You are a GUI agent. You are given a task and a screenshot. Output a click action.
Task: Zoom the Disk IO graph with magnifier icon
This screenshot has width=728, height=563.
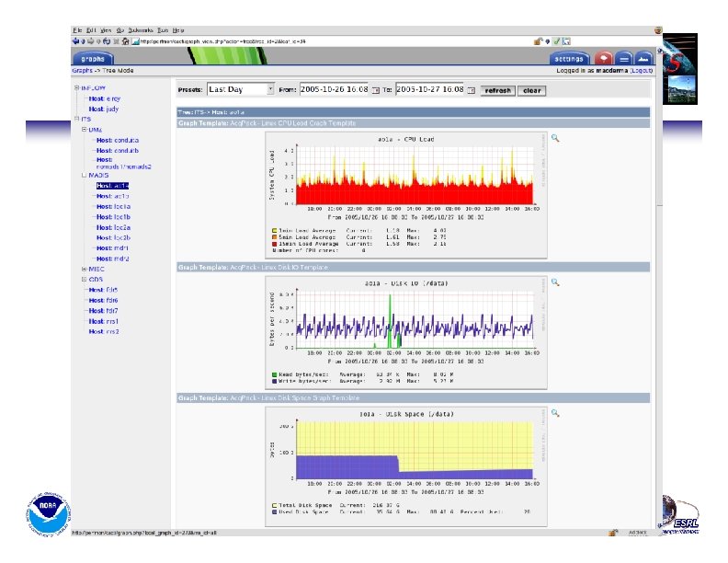pos(555,282)
